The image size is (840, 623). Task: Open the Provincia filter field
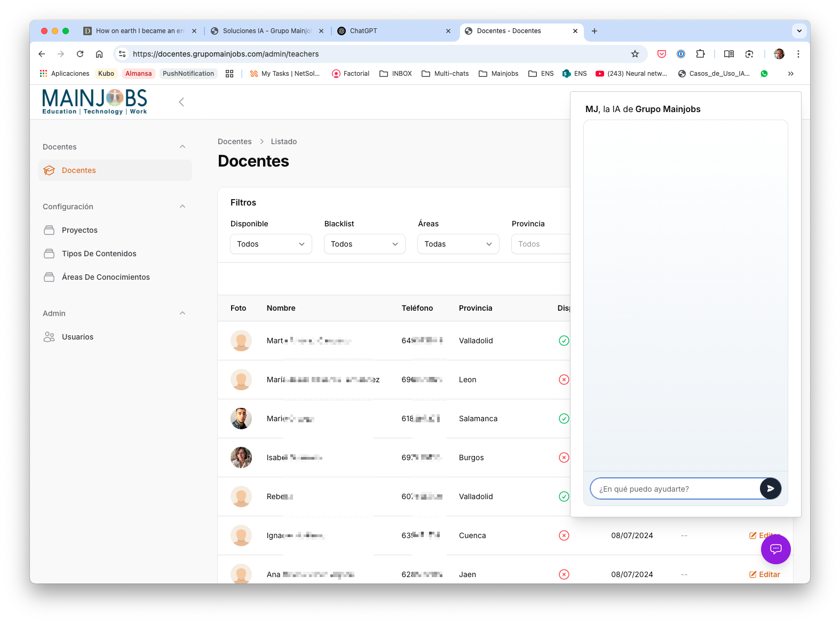541,244
